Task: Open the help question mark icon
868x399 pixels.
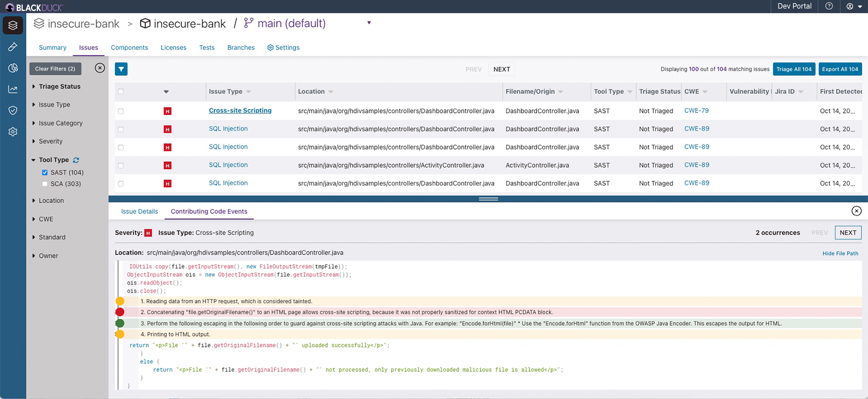Action: tap(829, 7)
